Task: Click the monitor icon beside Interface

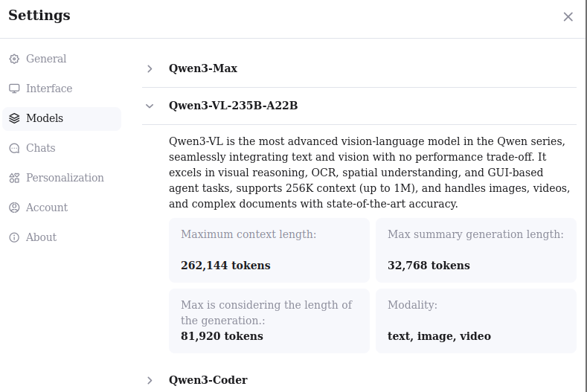Action: pyautogui.click(x=14, y=89)
